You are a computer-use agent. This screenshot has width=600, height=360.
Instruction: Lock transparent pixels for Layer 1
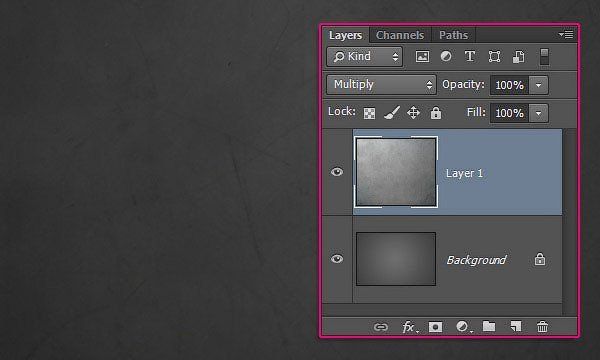coord(369,113)
